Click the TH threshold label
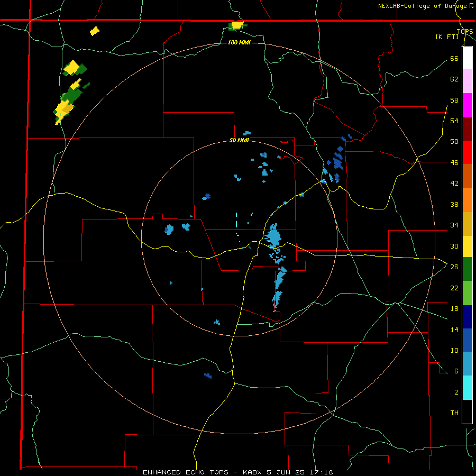 (454, 413)
